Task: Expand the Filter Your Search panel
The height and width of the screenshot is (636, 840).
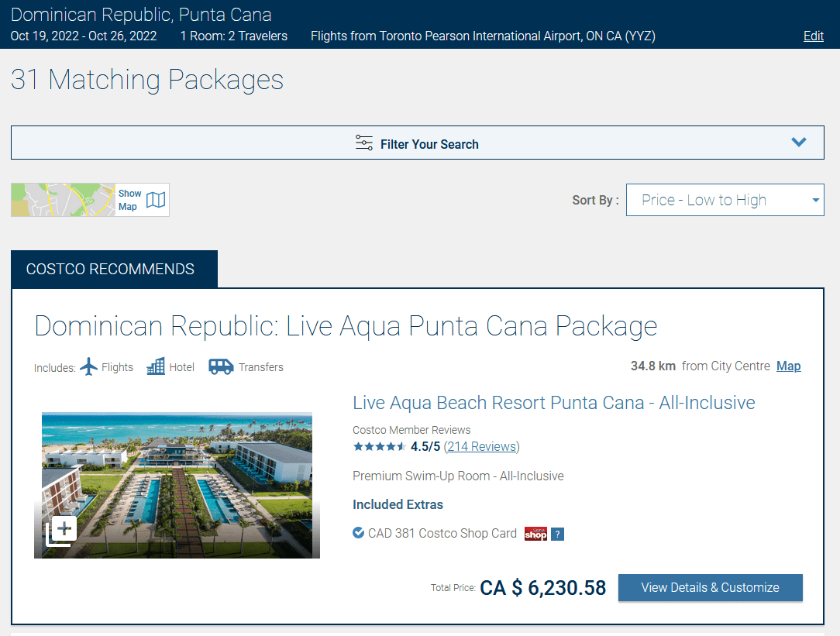Action: (418, 143)
